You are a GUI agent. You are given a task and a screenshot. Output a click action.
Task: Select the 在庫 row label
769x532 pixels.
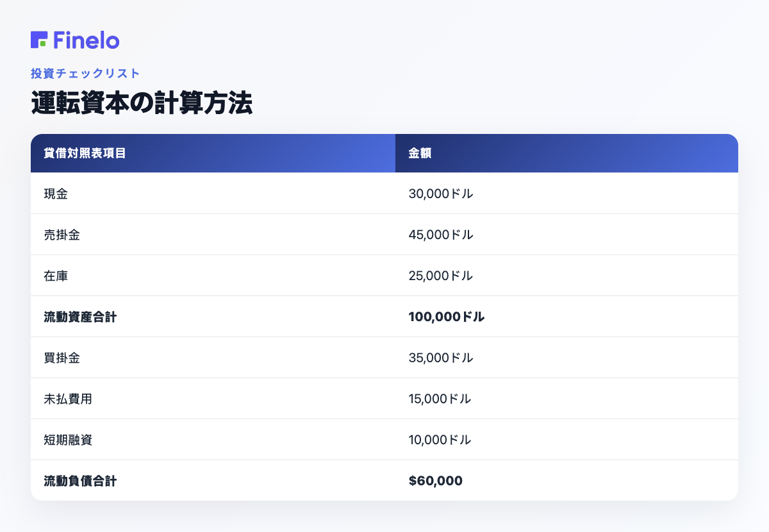pyautogui.click(x=56, y=276)
